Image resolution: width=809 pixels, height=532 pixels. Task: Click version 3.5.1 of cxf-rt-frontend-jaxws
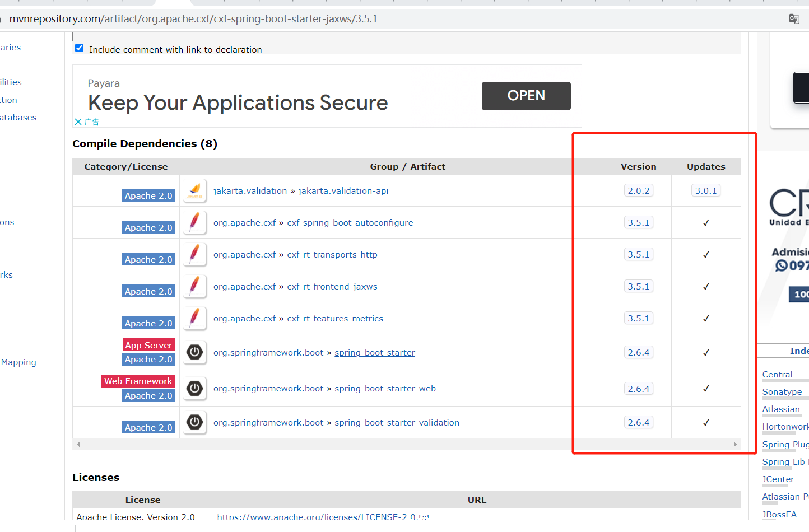pyautogui.click(x=639, y=286)
